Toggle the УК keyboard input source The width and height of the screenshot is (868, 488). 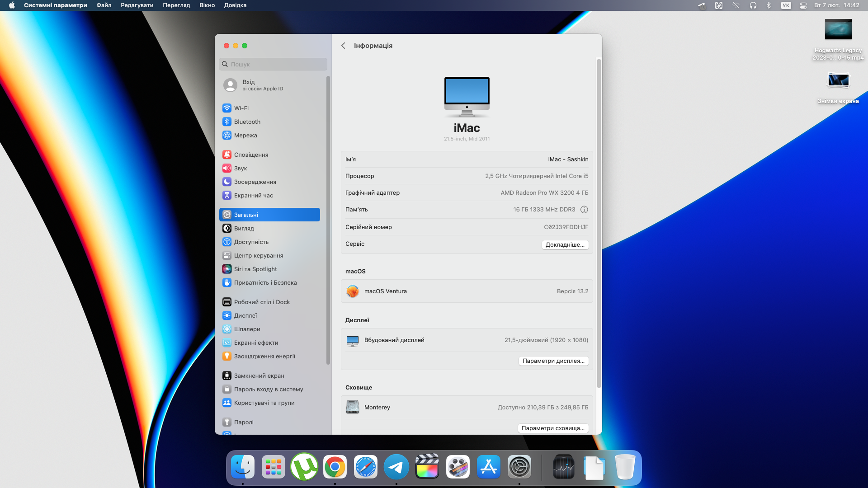pyautogui.click(x=786, y=5)
